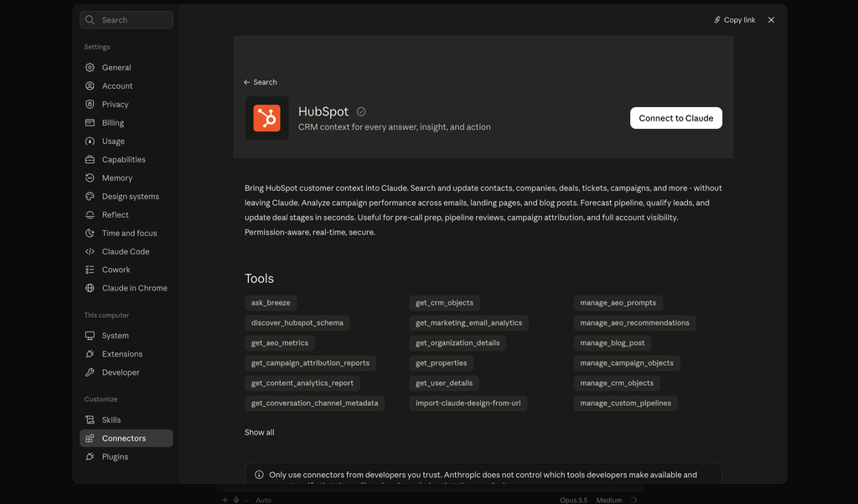Click the get_user_details tool chip
This screenshot has height=504, width=858.
pos(444,383)
